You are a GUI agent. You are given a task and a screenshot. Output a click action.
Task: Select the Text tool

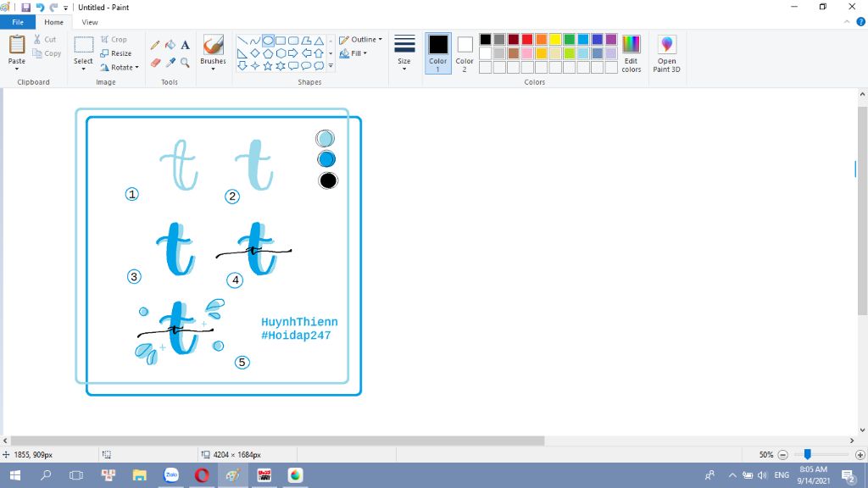pyautogui.click(x=185, y=46)
